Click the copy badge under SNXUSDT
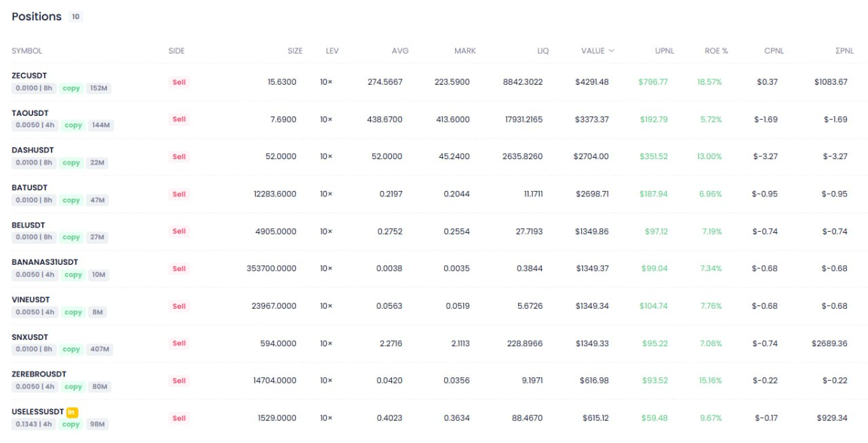The image size is (868, 443). [x=71, y=350]
